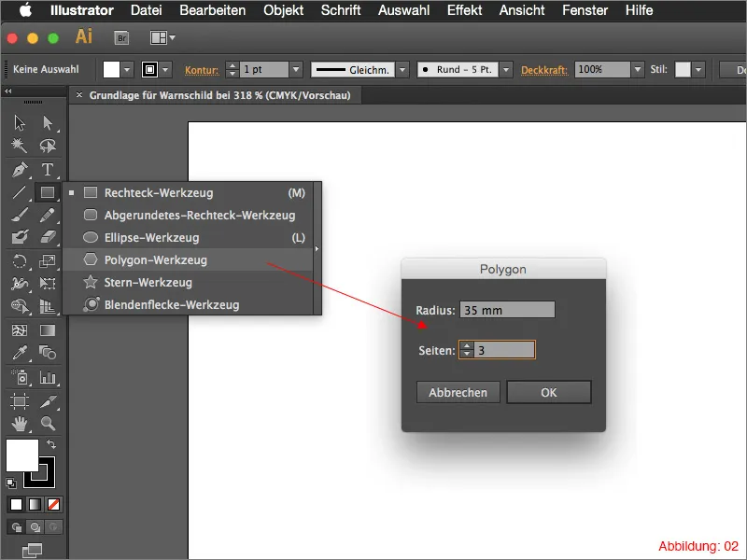The image size is (747, 560).
Task: Open the fill color dropdown in control bar
Action: (x=127, y=69)
